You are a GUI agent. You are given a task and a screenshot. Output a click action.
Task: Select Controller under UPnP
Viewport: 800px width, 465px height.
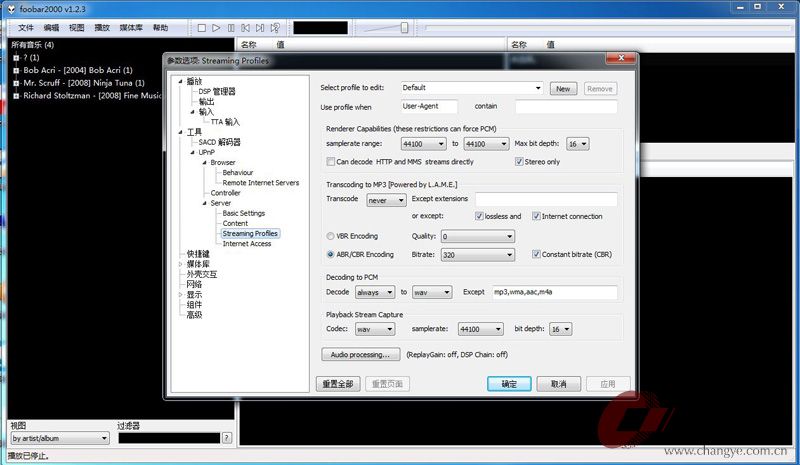tap(225, 193)
